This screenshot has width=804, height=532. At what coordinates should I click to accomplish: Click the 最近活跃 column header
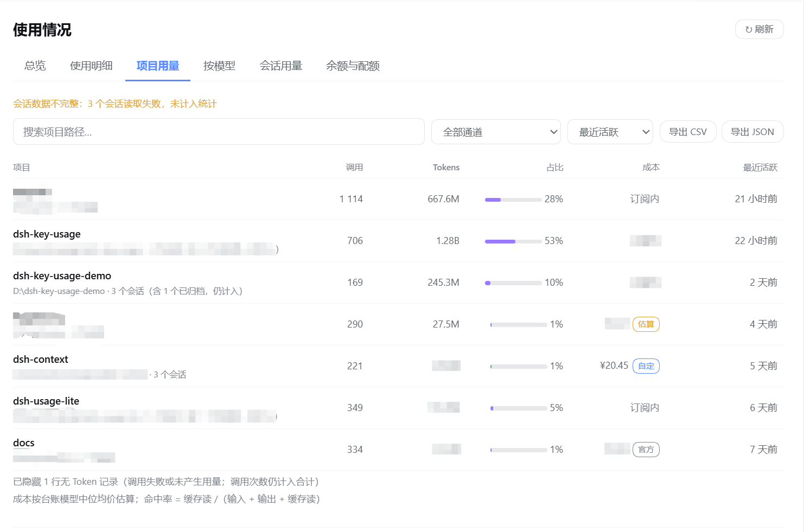coord(760,168)
